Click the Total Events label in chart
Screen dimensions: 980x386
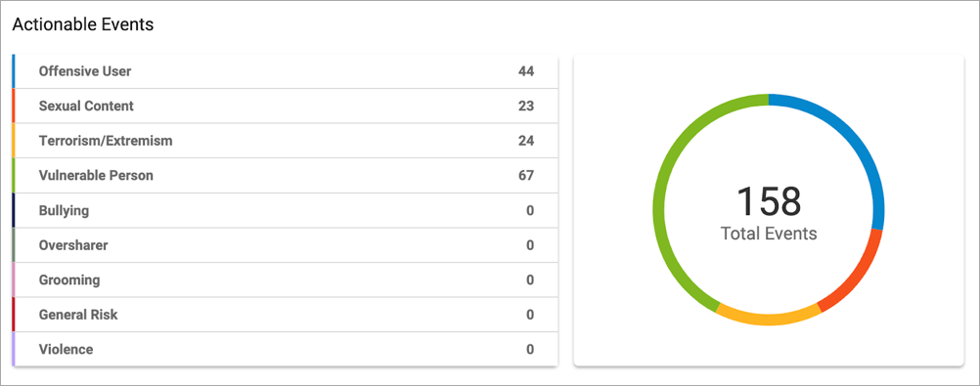point(769,234)
